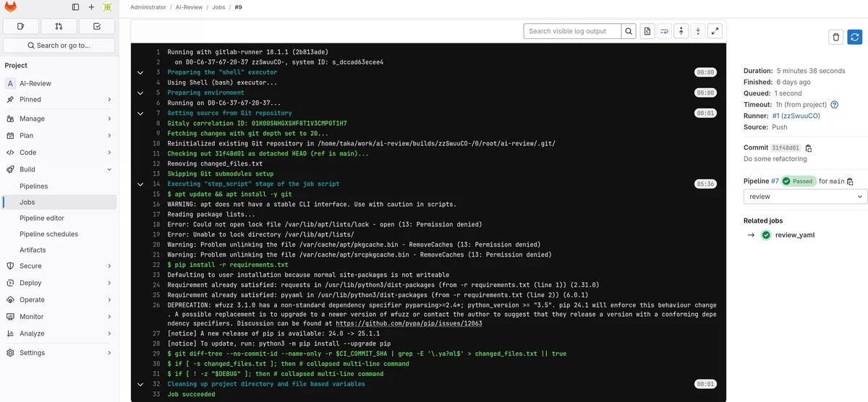
Task: Open the review_yaml related job
Action: 795,235
